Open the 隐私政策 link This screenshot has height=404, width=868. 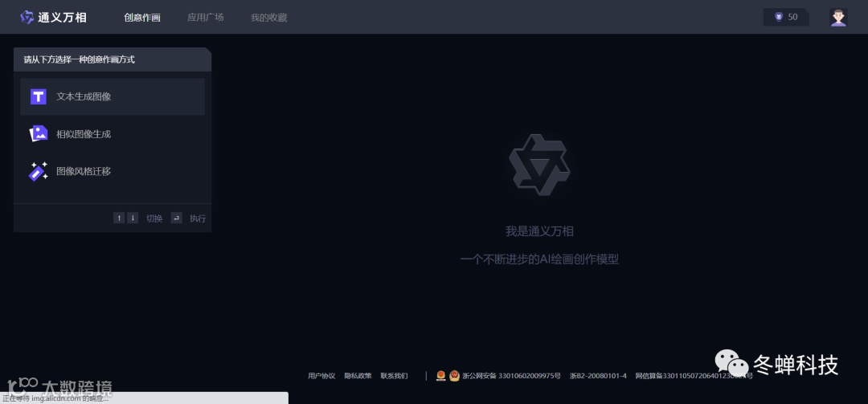tap(358, 376)
